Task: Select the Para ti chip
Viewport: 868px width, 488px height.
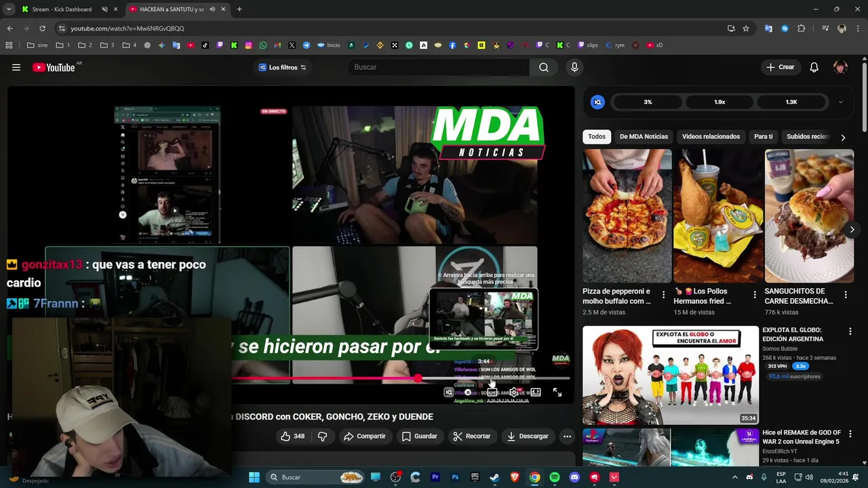Action: (763, 137)
